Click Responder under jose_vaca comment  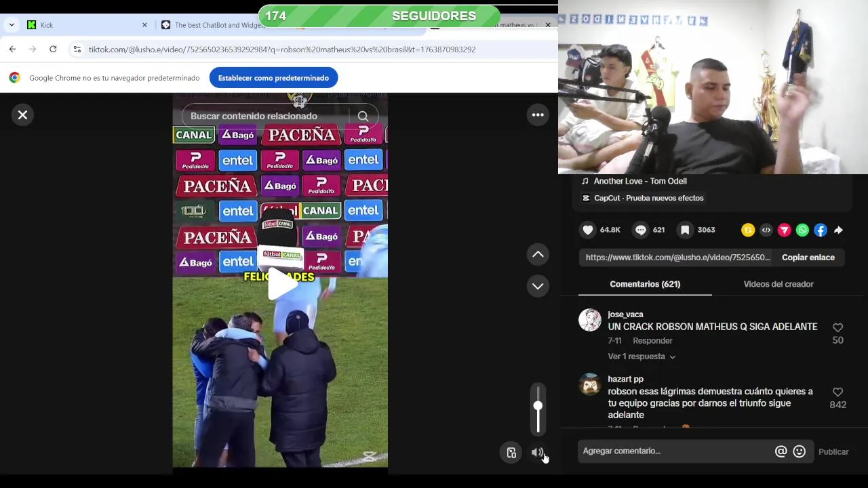pyautogui.click(x=652, y=341)
